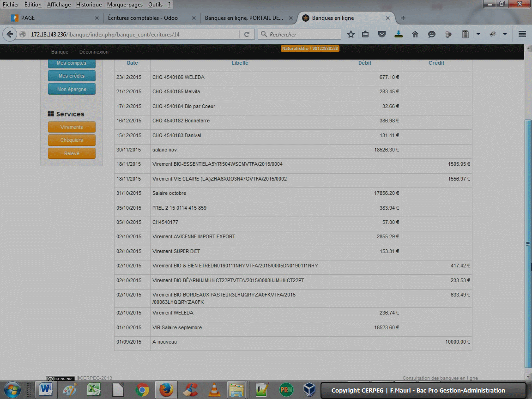Open VirtualBox from the taskbar

309,390
